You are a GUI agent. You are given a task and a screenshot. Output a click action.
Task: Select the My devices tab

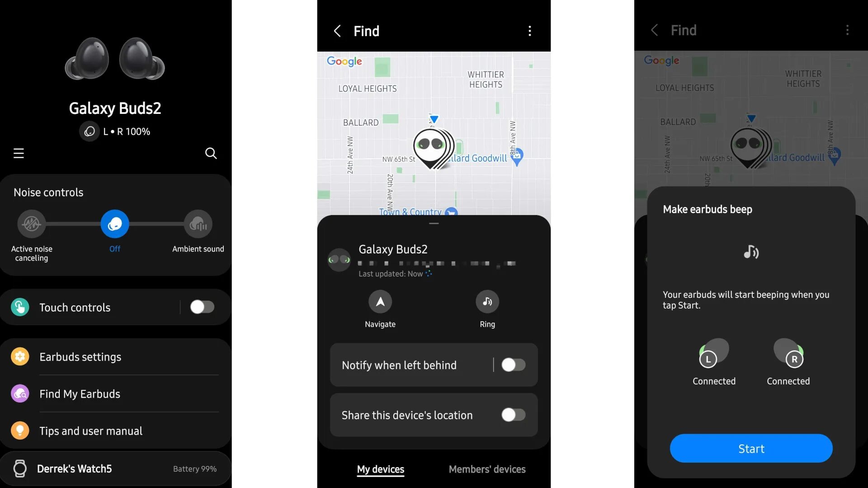click(380, 469)
